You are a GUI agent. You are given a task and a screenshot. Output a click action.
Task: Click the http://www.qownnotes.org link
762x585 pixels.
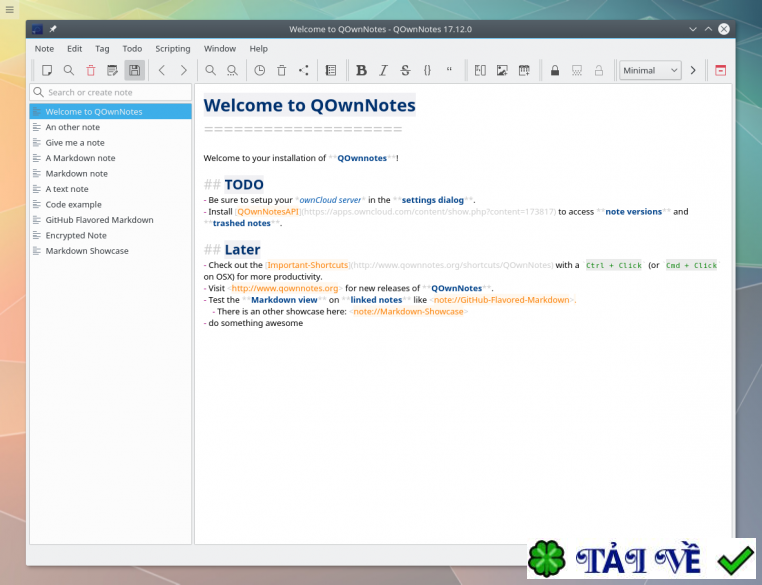(286, 288)
